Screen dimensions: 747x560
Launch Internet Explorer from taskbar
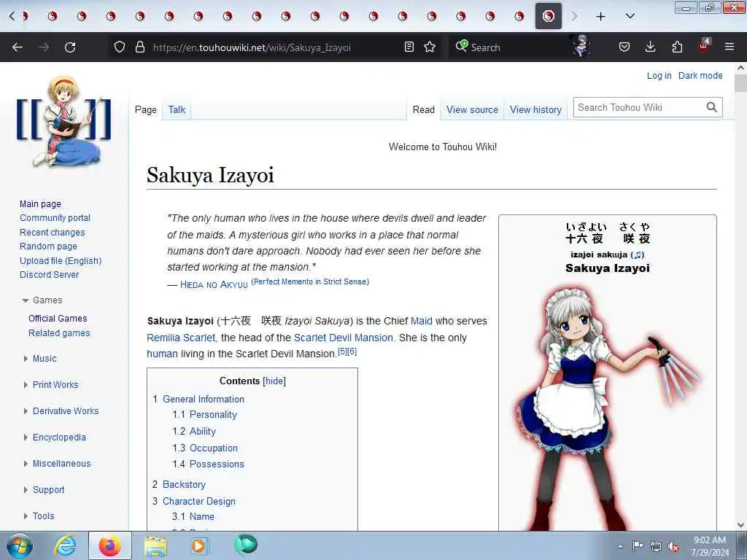pos(65,545)
